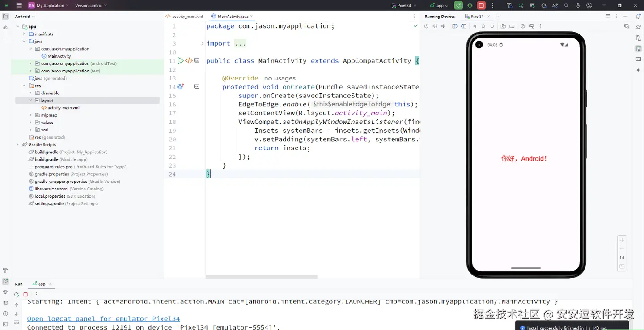Collapse the java folder
This screenshot has width=644, height=330.
pos(24,41)
